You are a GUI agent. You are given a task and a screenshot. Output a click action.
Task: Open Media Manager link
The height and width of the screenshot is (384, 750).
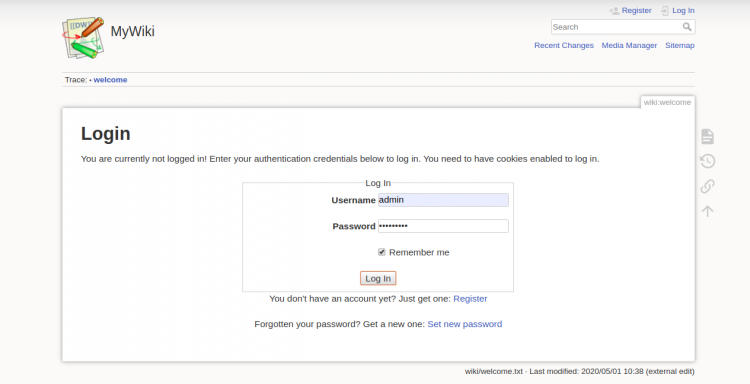629,45
